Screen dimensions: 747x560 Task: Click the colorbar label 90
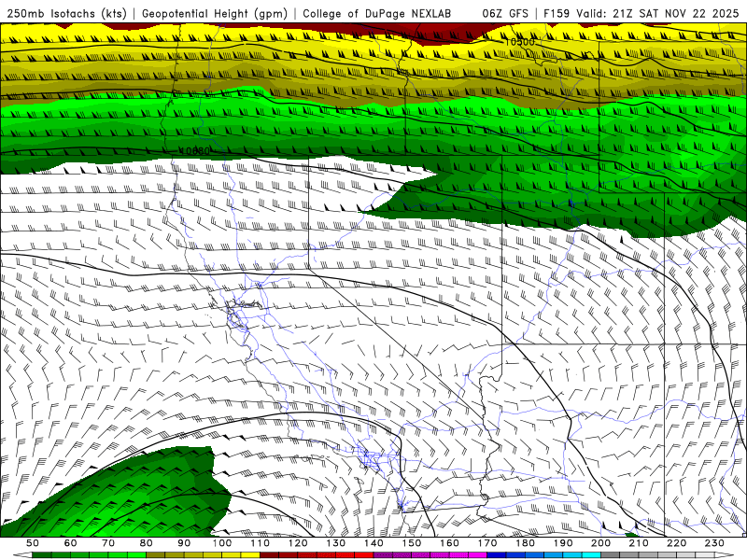[184, 543]
